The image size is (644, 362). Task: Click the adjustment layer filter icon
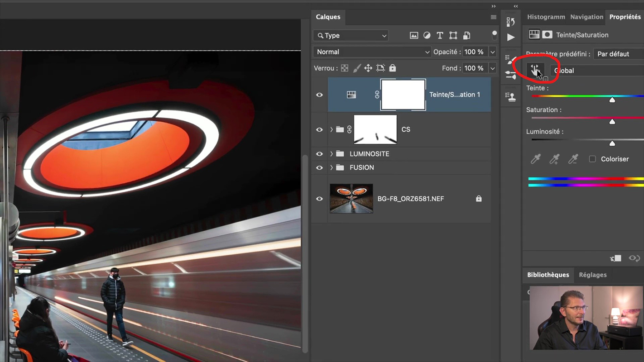pos(427,35)
